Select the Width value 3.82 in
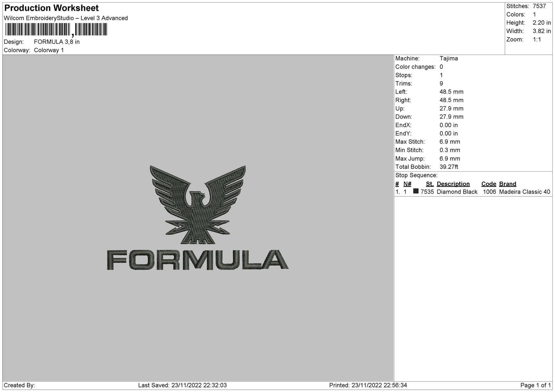This screenshot has width=555, height=392. (x=542, y=31)
